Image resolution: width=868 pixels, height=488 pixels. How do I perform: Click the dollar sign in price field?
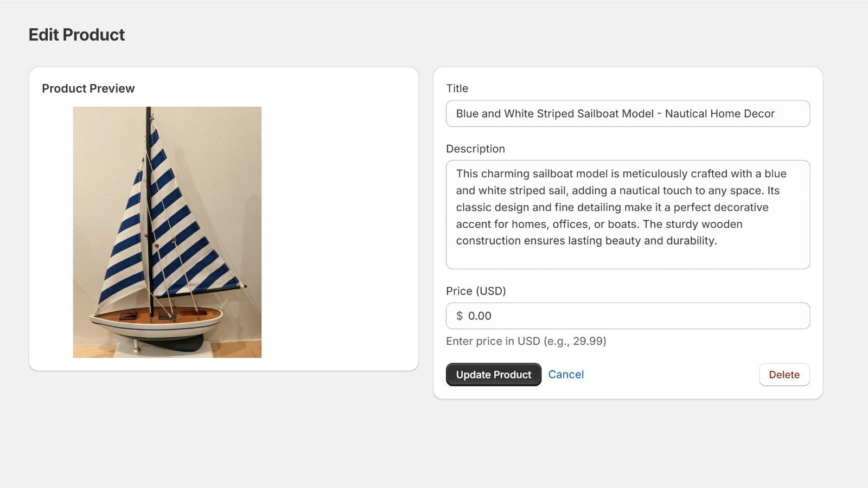(x=459, y=316)
